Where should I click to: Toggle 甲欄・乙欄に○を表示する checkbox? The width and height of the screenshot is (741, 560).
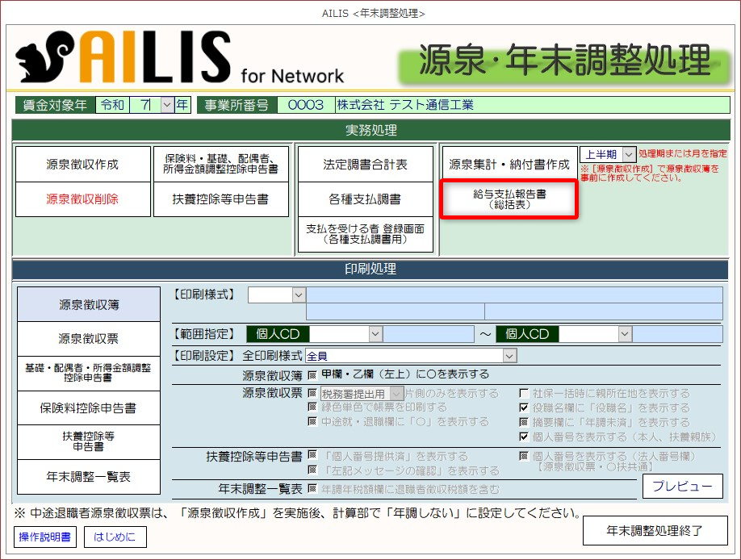(312, 374)
